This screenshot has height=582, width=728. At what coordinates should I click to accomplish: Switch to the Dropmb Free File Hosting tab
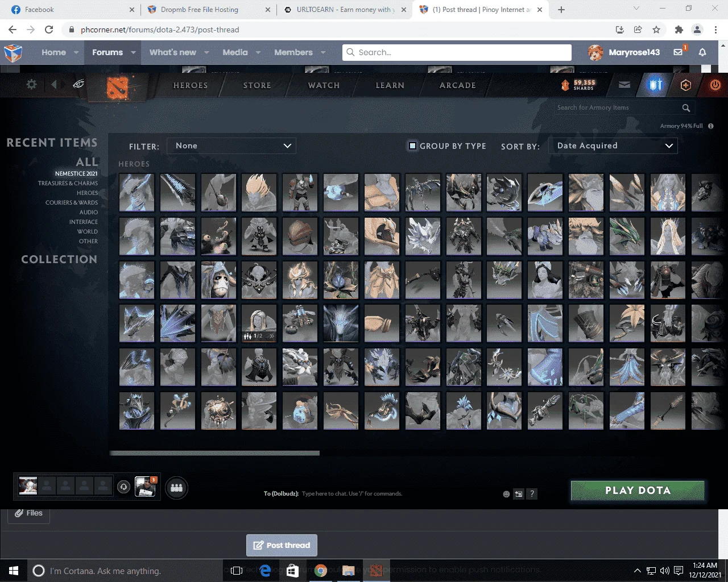(209, 10)
